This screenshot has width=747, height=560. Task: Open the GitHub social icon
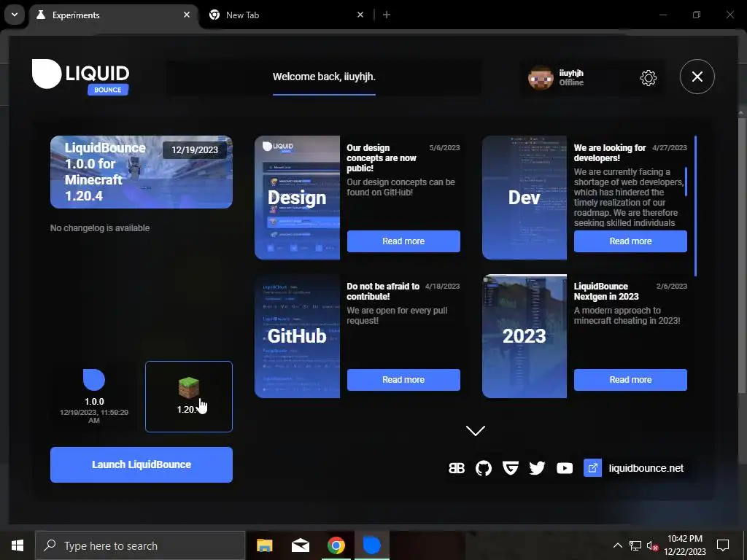point(483,468)
